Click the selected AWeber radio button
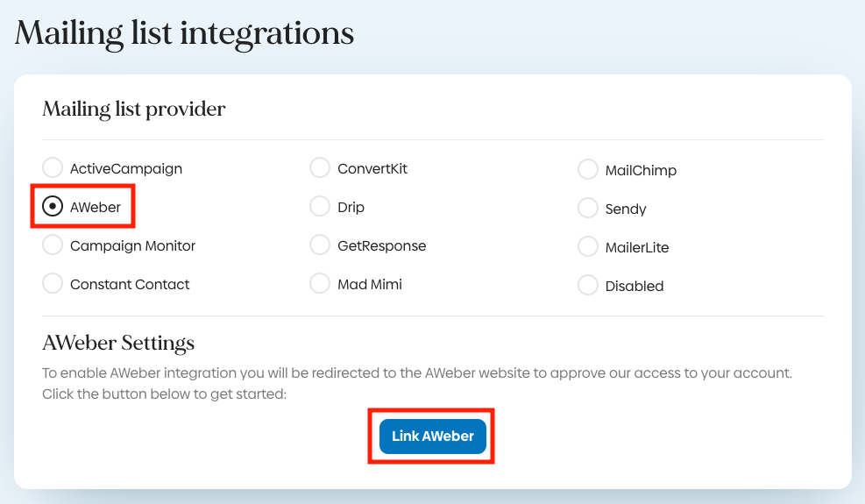865x504 pixels. 53,207
